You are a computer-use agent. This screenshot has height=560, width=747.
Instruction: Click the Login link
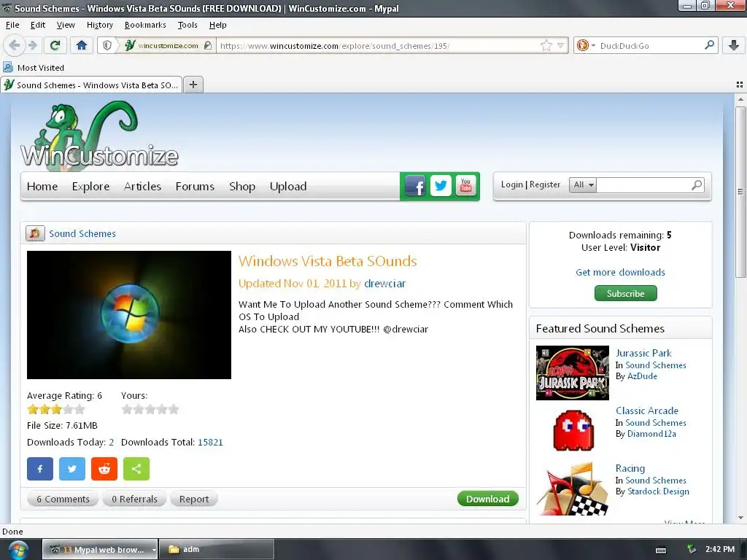511,184
